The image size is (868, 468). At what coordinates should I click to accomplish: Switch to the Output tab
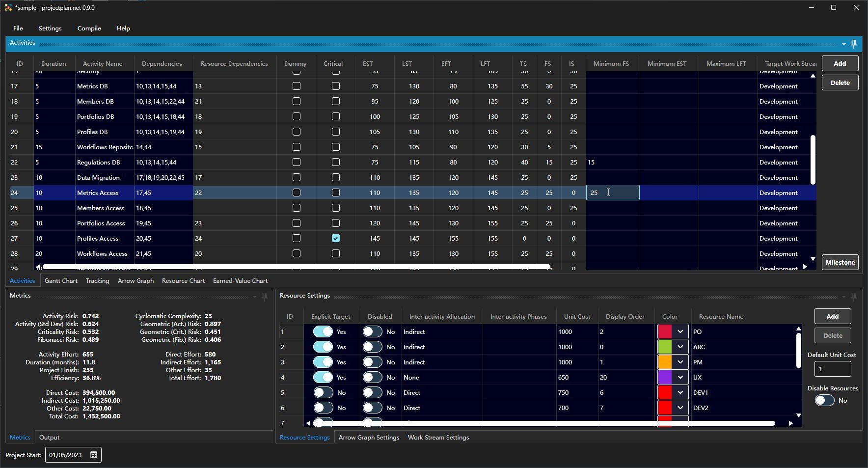pos(49,438)
